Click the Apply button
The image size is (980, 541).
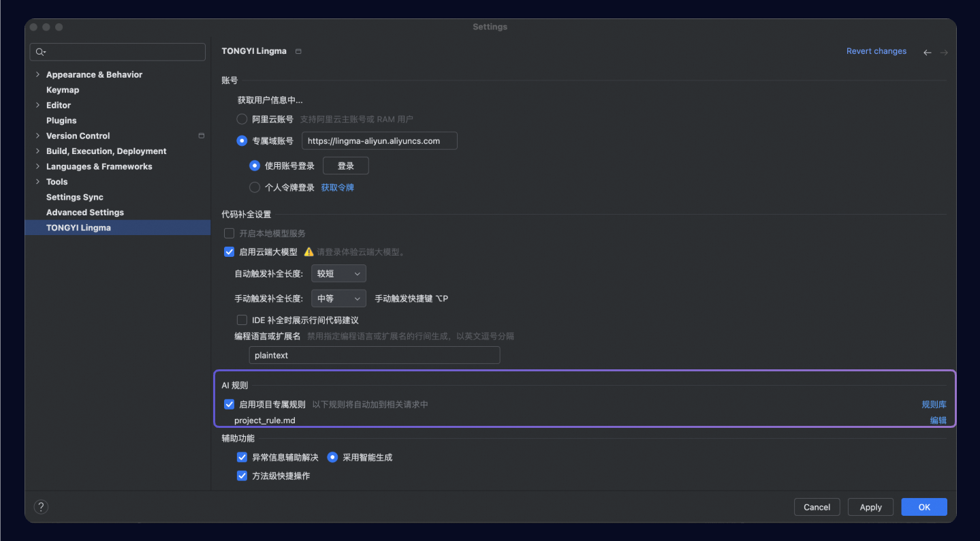click(871, 507)
